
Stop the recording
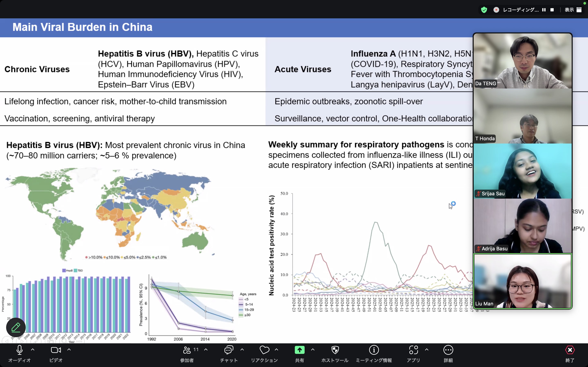(x=552, y=10)
